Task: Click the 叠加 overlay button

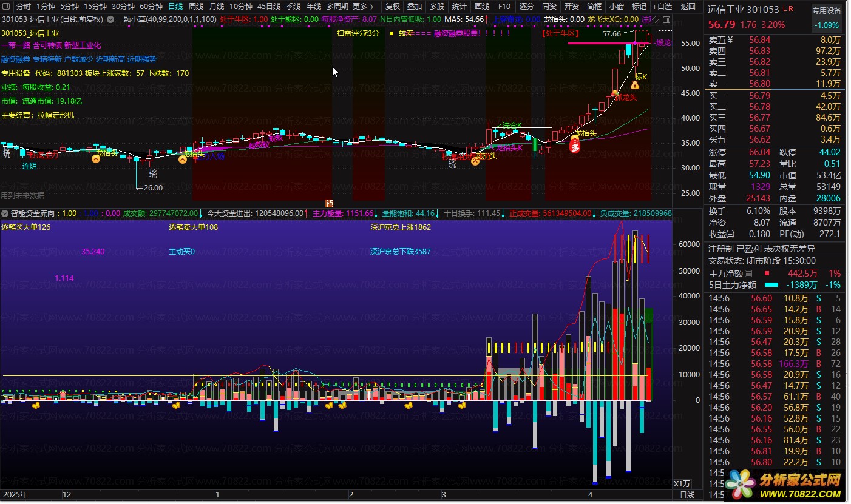Action: [x=415, y=7]
